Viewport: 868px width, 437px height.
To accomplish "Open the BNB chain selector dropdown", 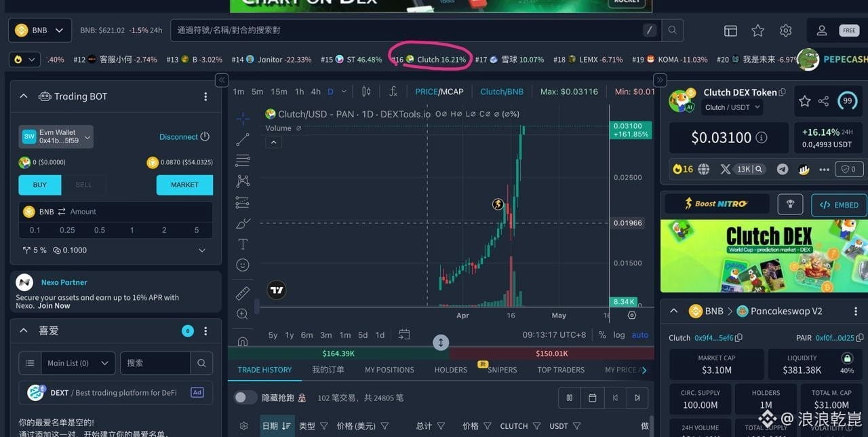I will click(x=40, y=31).
